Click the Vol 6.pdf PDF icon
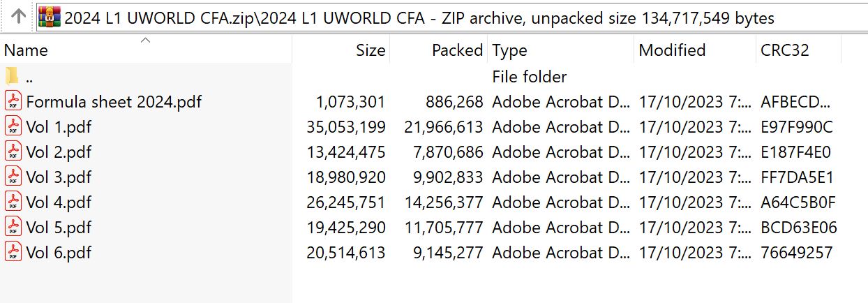Image resolution: width=868 pixels, height=303 pixels. [x=13, y=253]
